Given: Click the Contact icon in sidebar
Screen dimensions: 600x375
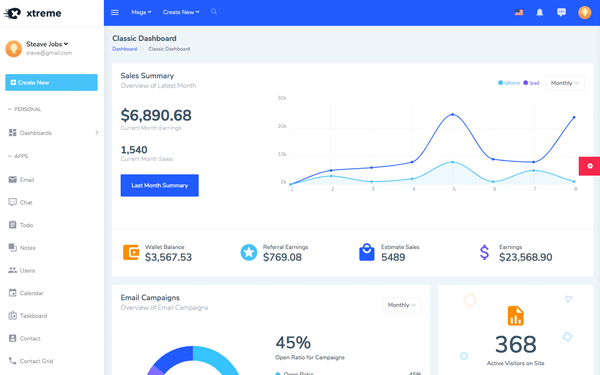Looking at the screenshot, I should 13,338.
